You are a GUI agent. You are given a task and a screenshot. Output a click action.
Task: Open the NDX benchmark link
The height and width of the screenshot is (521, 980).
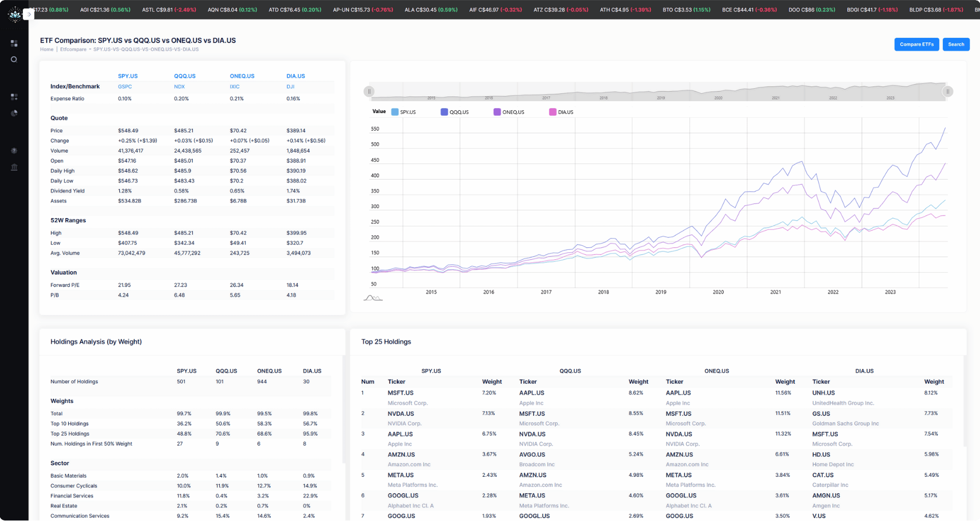coord(179,87)
